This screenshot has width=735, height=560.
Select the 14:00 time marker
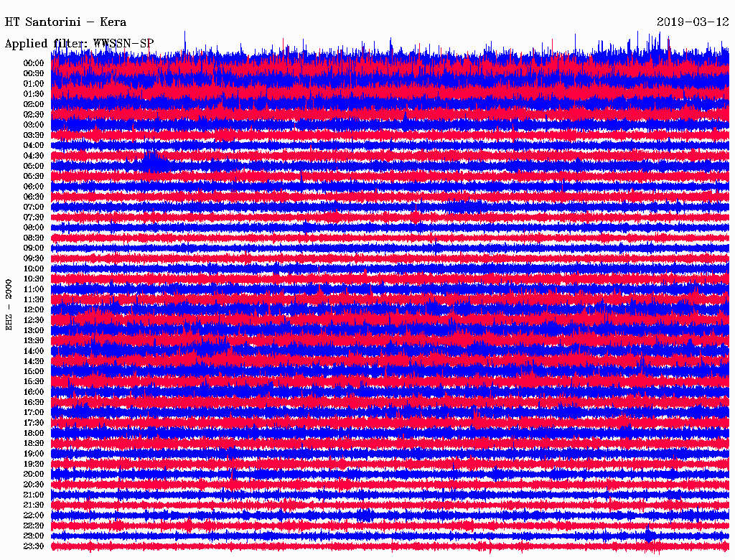pos(34,351)
